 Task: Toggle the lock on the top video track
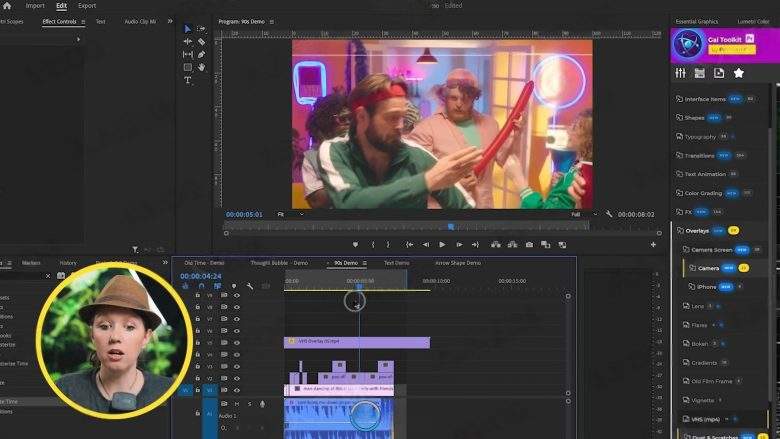(198, 295)
